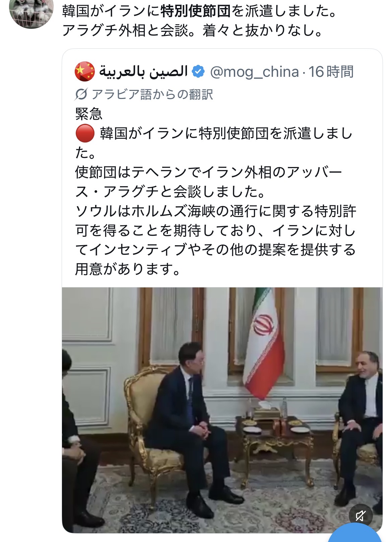Open the @mog_china handle
392x542 pixels.
254,72
